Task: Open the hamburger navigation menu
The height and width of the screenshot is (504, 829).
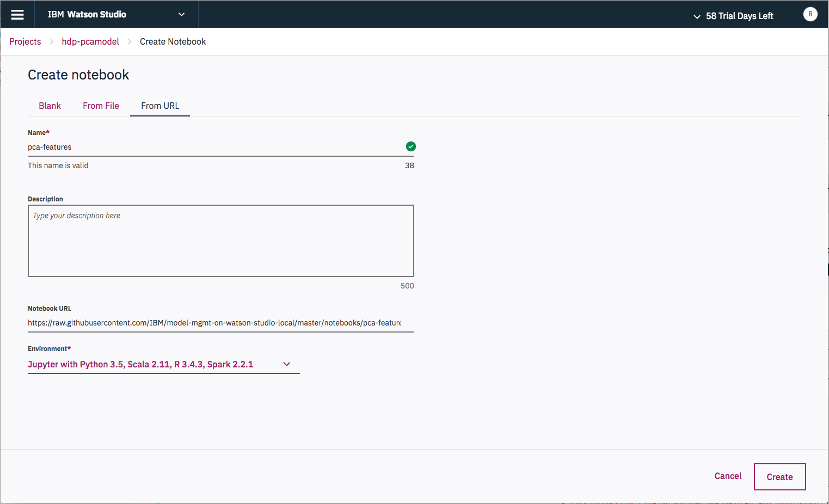Action: click(17, 15)
